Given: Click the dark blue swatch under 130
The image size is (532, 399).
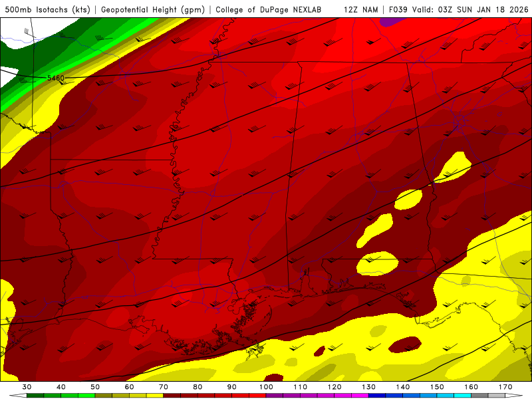Looking at the screenshot, I should (x=377, y=396).
